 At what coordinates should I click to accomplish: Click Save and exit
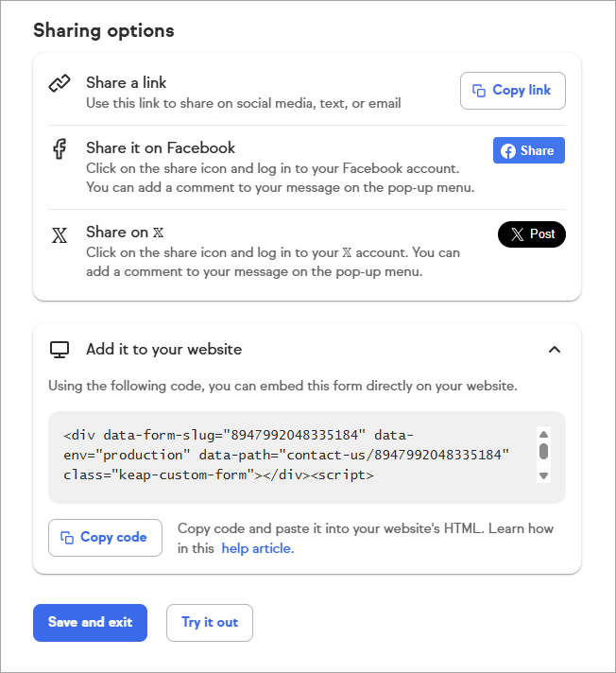tap(90, 623)
